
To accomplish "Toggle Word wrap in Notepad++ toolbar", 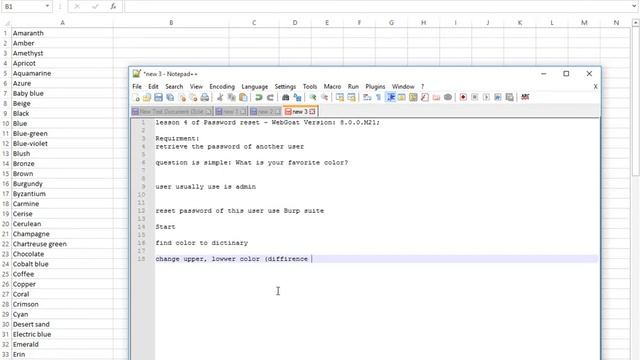I will click(367, 97).
